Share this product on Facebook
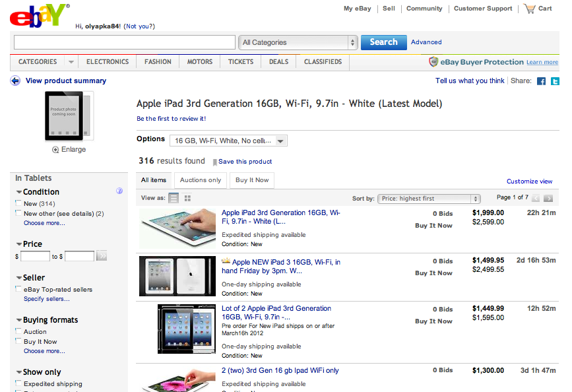This screenshot has width=572, height=392. pyautogui.click(x=541, y=81)
